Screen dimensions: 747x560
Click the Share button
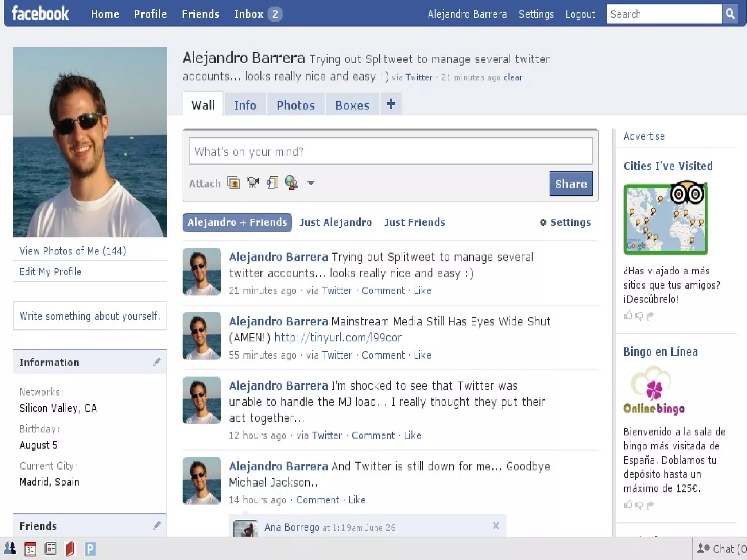coord(571,184)
